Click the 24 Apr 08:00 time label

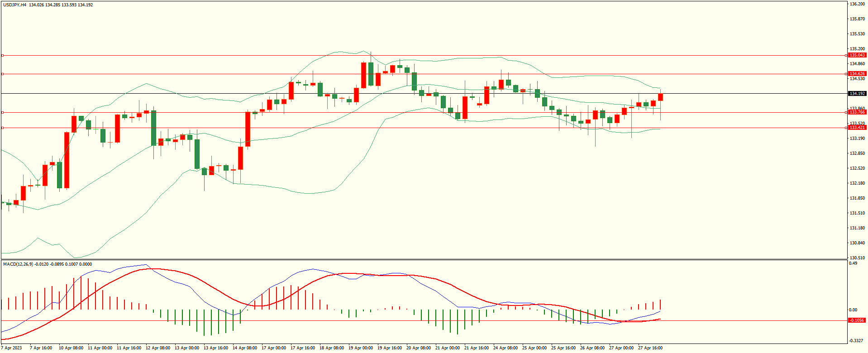(506, 348)
